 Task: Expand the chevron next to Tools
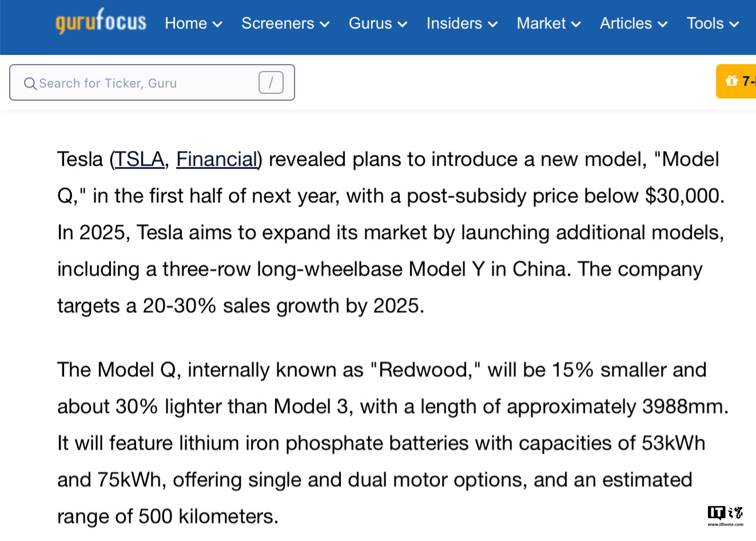tap(735, 24)
